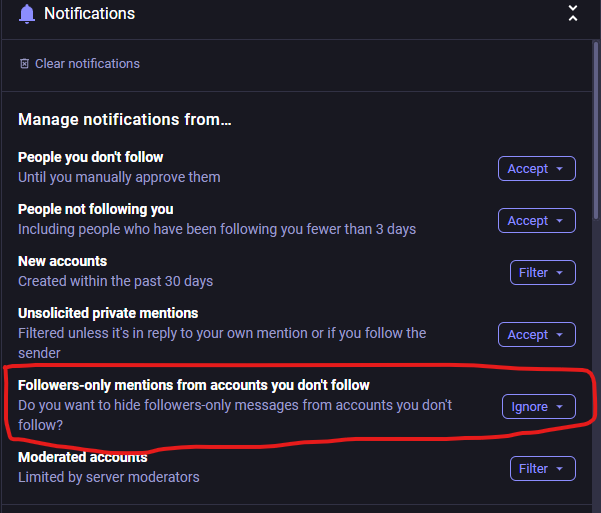This screenshot has width=601, height=513.
Task: Open the Ignore dropdown for followers-only mentions
Action: 538,407
